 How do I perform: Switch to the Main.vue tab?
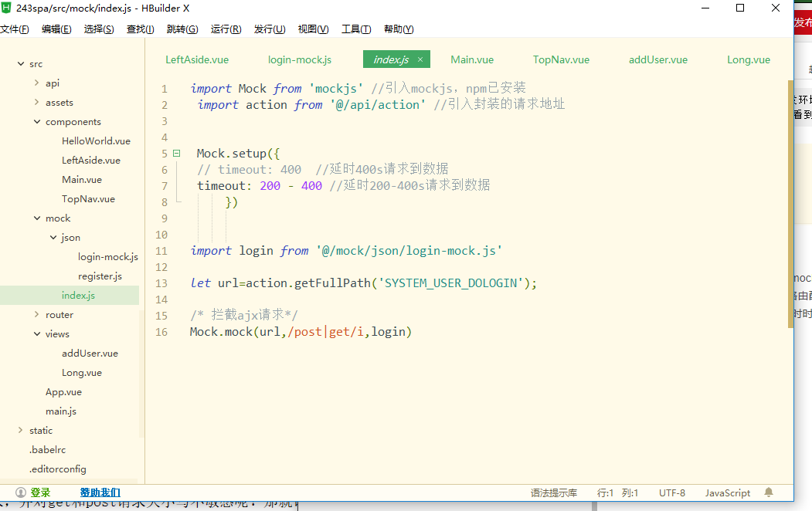pyautogui.click(x=472, y=59)
